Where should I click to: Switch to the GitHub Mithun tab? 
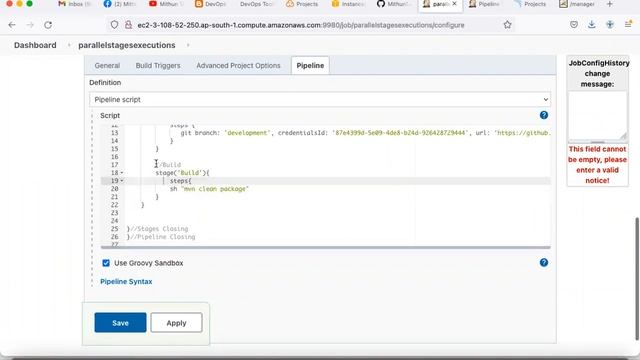point(393,4)
